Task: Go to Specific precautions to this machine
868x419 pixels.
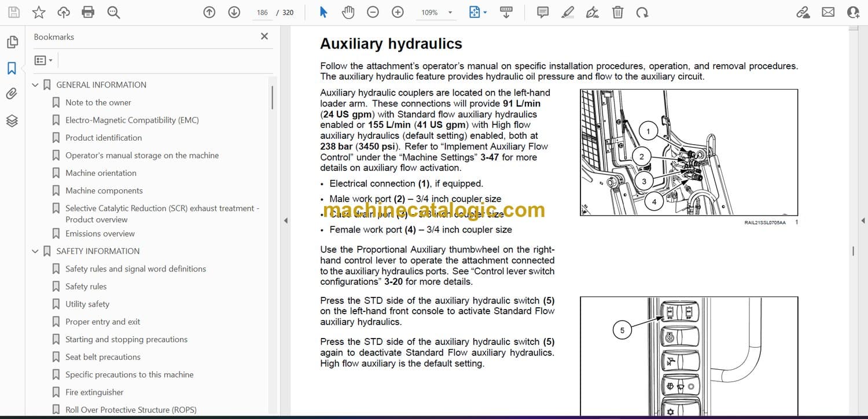Action: pos(130,374)
